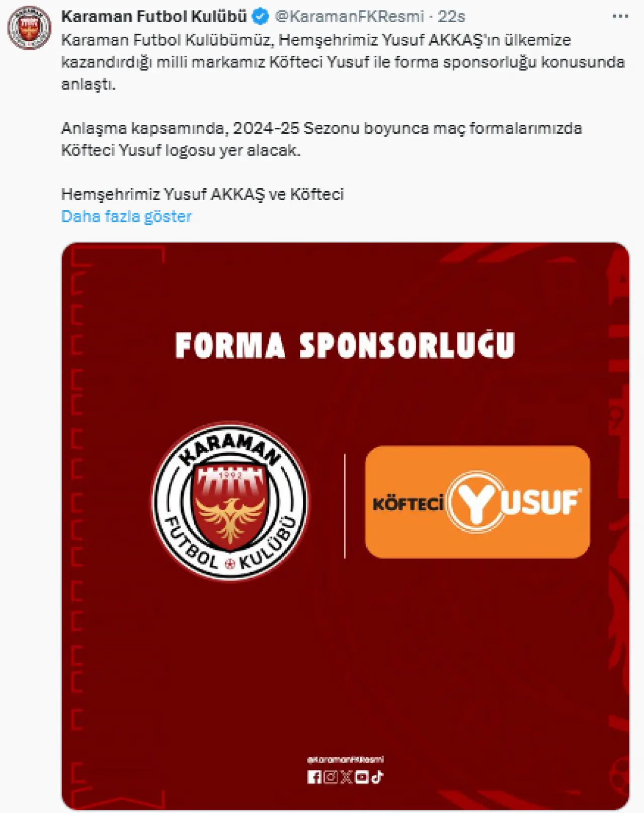Click the orange Köfteci Yusuf logo
644x813 pixels.
[477, 502]
